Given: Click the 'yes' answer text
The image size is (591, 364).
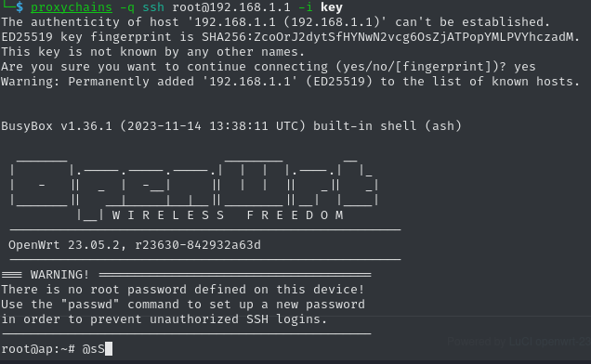Looking at the screenshot, I should pyautogui.click(x=525, y=67).
